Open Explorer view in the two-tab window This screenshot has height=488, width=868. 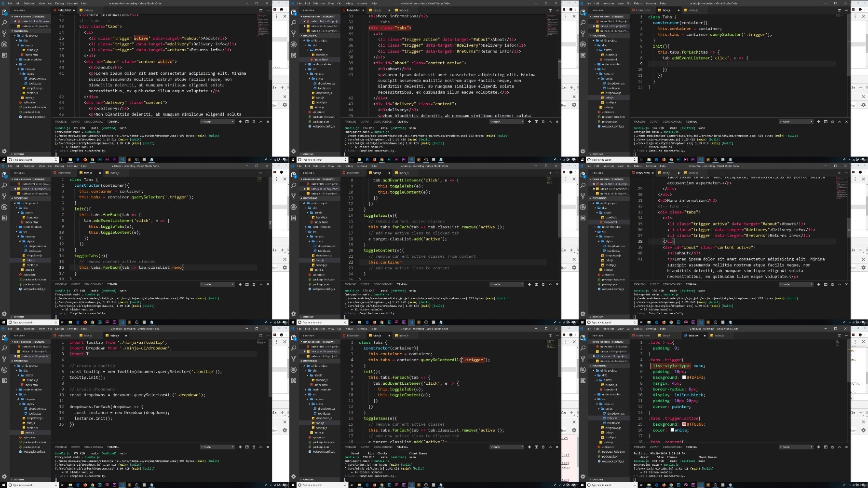[x=4, y=12]
